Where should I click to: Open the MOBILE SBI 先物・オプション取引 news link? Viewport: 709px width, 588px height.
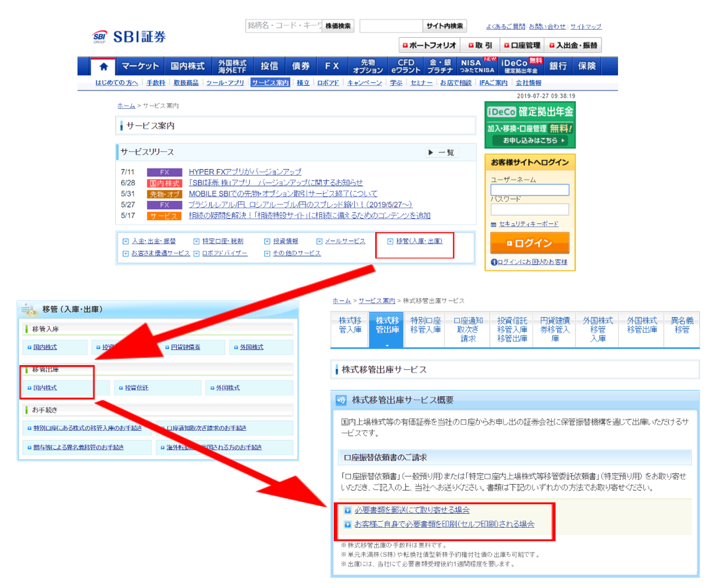click(x=283, y=194)
